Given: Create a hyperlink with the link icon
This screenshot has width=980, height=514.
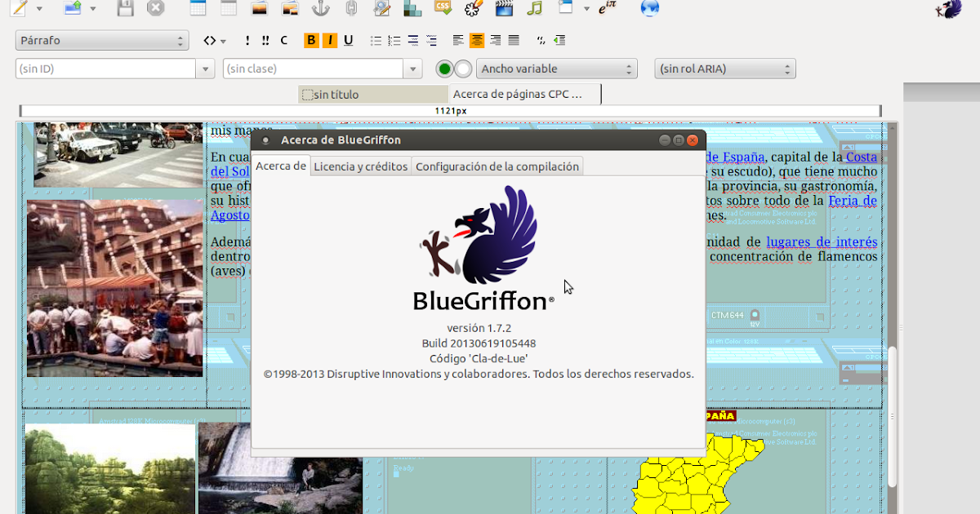Looking at the screenshot, I should tap(351, 8).
